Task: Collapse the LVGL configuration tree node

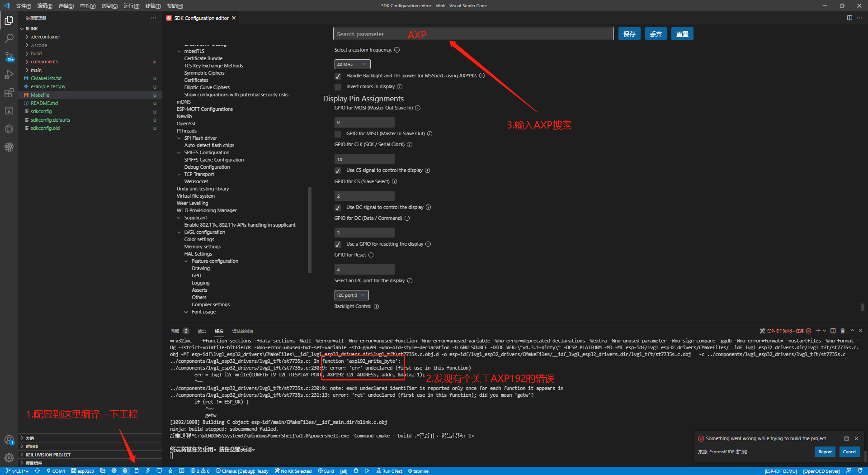Action: (179, 232)
